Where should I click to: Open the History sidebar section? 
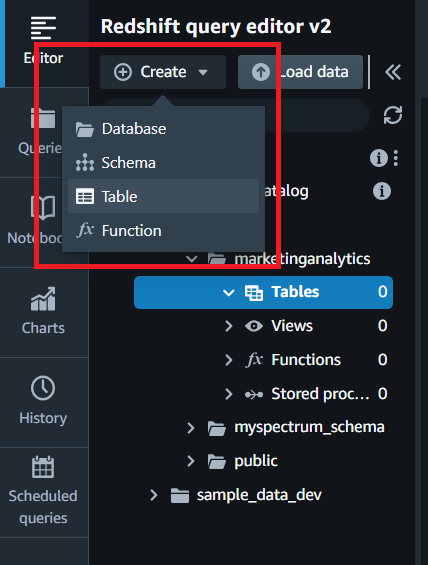[x=43, y=401]
